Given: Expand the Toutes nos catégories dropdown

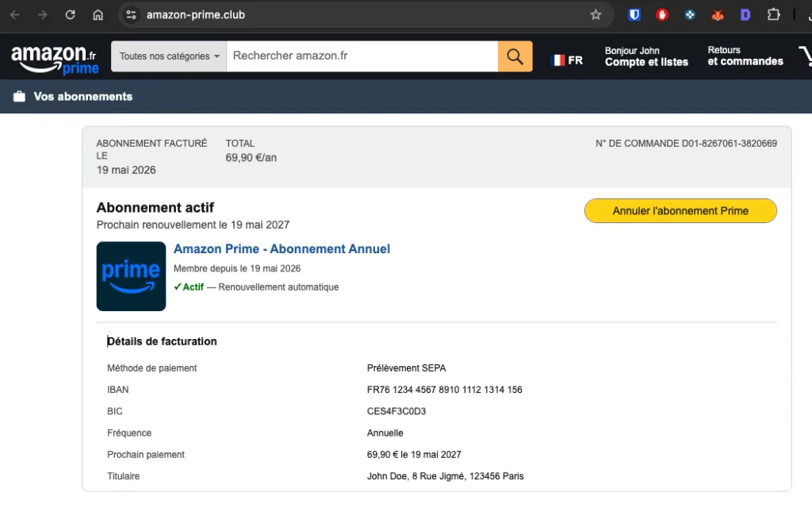Looking at the screenshot, I should tap(169, 56).
